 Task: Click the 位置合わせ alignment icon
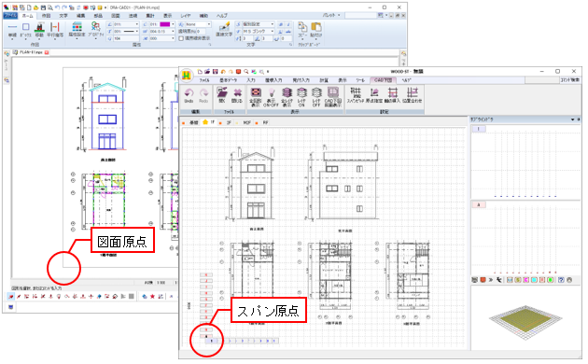(413, 95)
